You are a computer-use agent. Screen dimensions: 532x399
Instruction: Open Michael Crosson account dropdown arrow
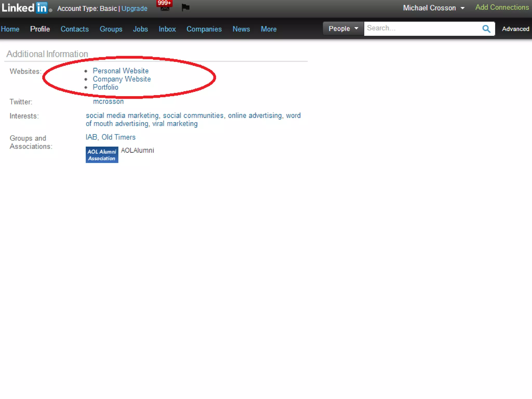(x=462, y=8)
